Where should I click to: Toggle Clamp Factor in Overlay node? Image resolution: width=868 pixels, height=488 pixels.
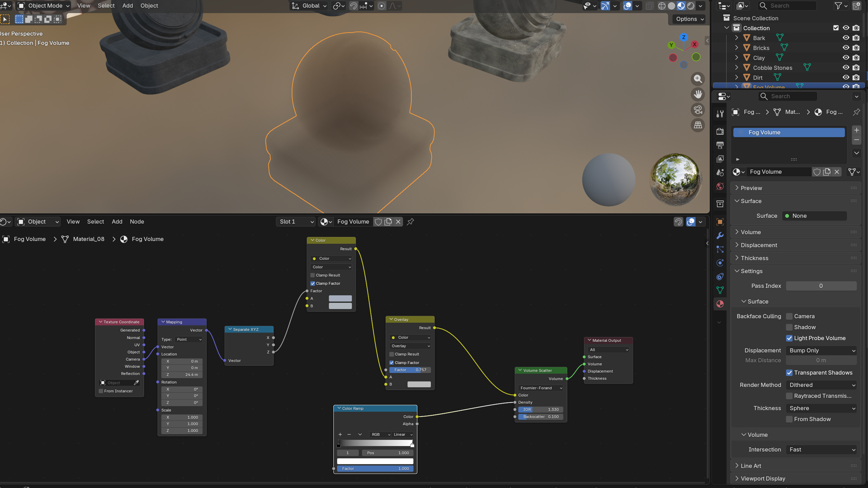pos(392,362)
